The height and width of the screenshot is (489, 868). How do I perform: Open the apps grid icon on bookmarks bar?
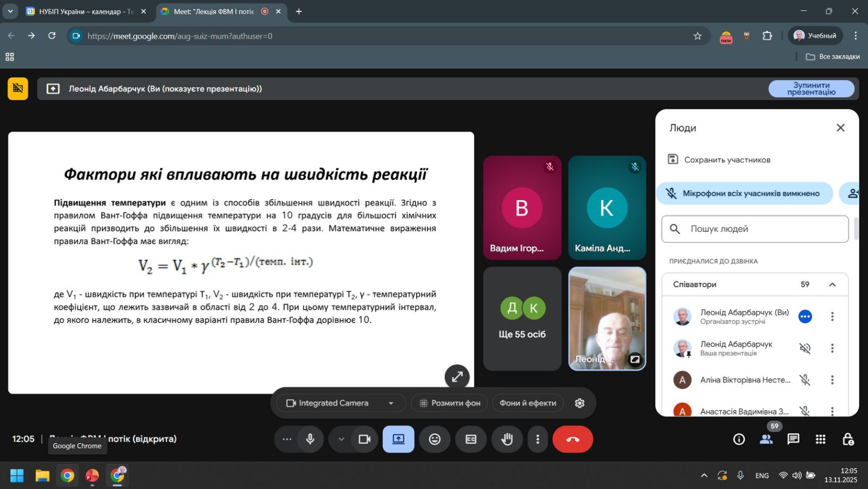coord(10,56)
